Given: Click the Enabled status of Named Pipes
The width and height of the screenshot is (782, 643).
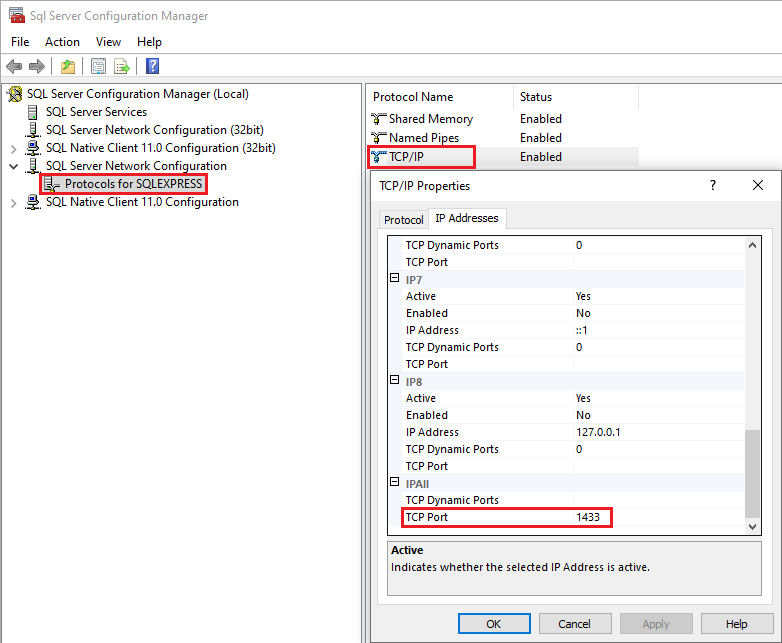Looking at the screenshot, I should [x=541, y=138].
